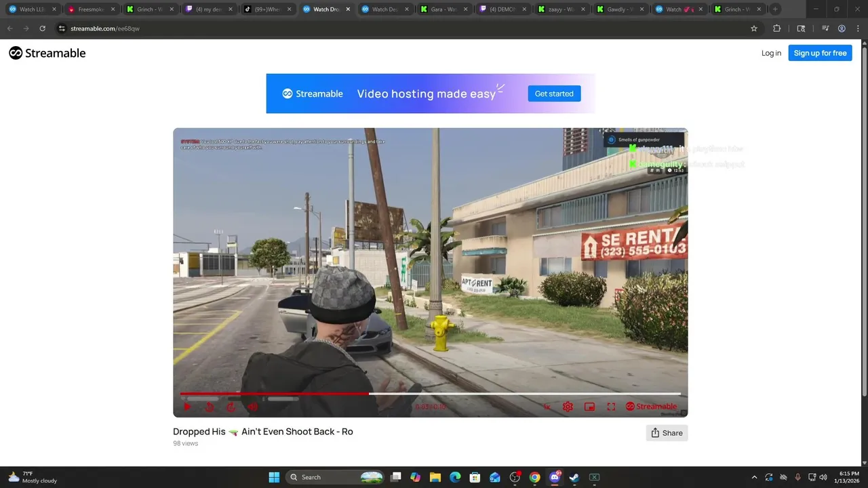
Task: Click the address bar URL streamable.com/ee68qw
Action: pyautogui.click(x=105, y=28)
